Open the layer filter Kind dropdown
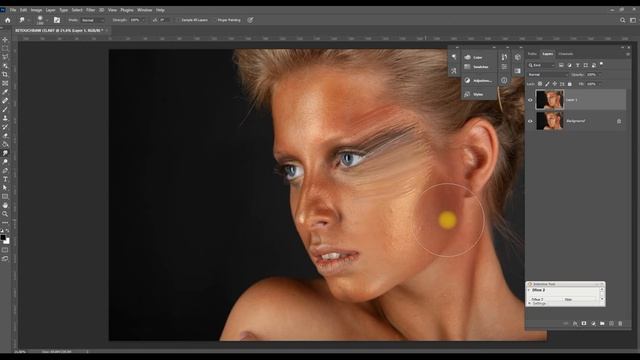640x360 pixels. pyautogui.click(x=541, y=65)
